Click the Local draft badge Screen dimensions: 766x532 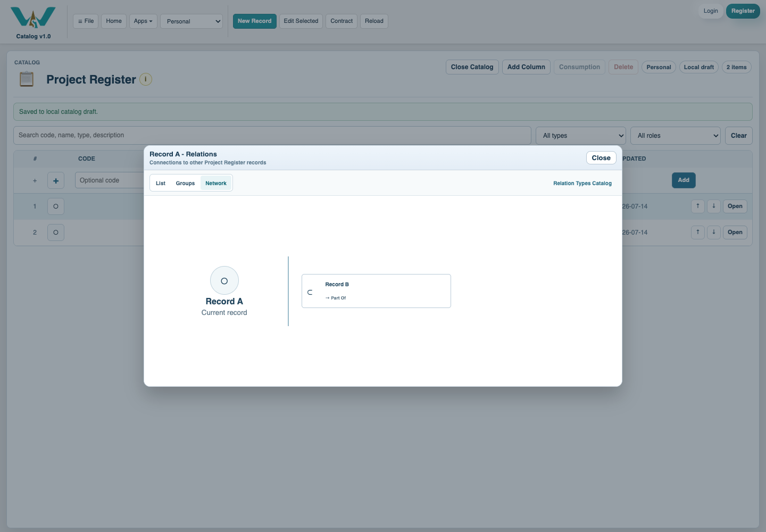[x=699, y=67]
